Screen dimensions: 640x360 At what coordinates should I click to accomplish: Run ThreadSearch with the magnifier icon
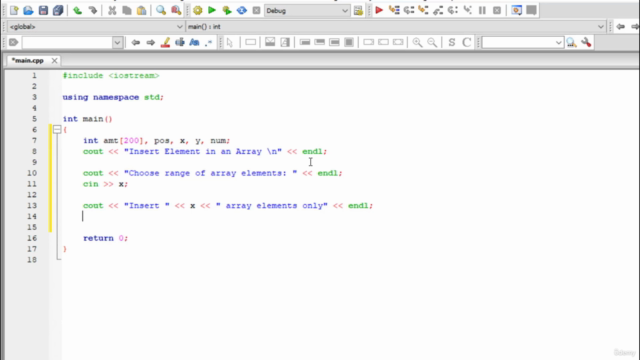[571, 42]
